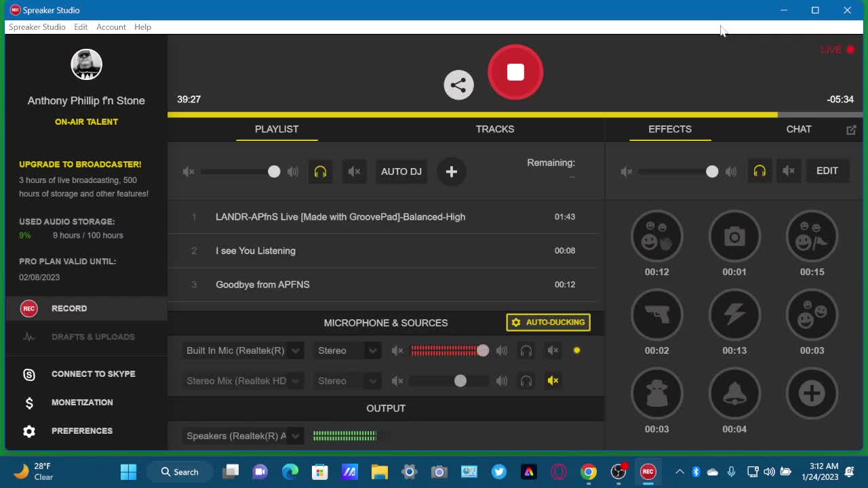The height and width of the screenshot is (488, 868).
Task: Adjust the effects volume slider knob
Action: coord(712,171)
